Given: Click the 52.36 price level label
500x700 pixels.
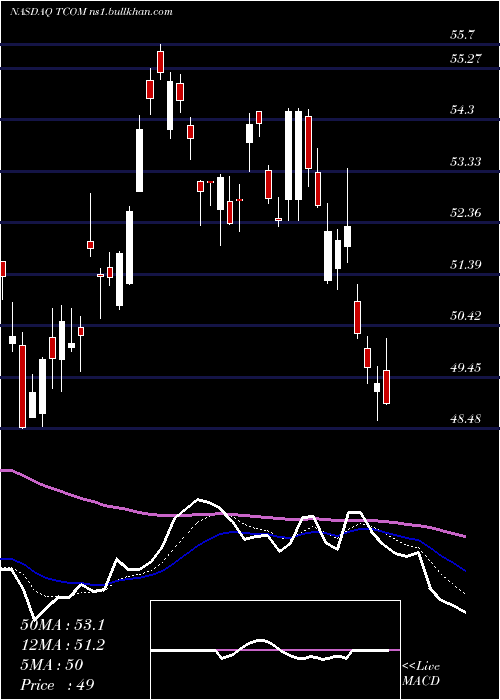Looking at the screenshot, I should pos(466,212).
